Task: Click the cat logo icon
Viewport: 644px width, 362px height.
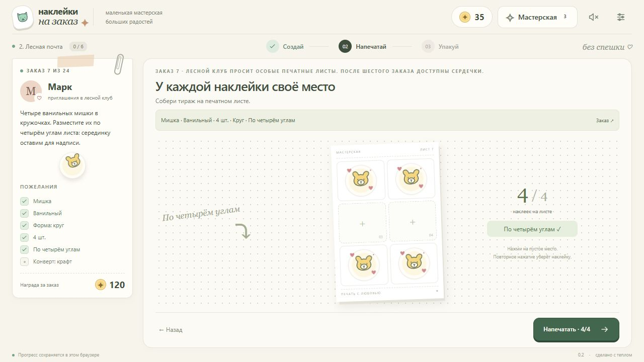Action: pyautogui.click(x=23, y=17)
